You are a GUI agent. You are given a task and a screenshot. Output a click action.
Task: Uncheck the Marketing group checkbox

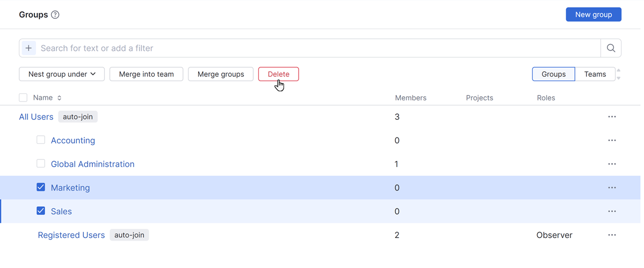pos(41,187)
